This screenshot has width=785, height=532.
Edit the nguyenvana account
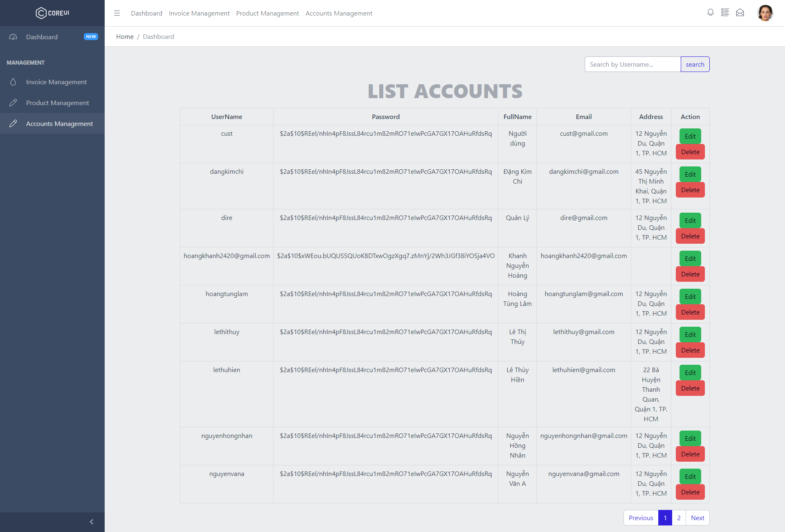[690, 476]
